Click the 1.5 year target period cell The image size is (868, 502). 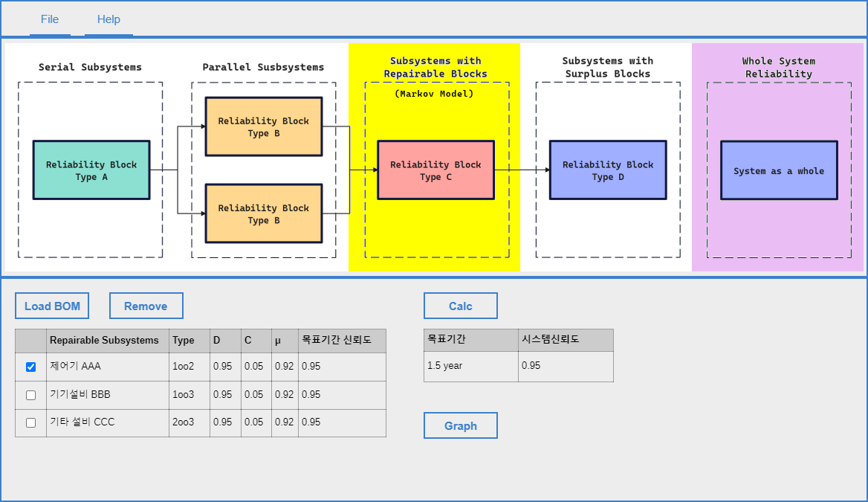[x=470, y=366]
